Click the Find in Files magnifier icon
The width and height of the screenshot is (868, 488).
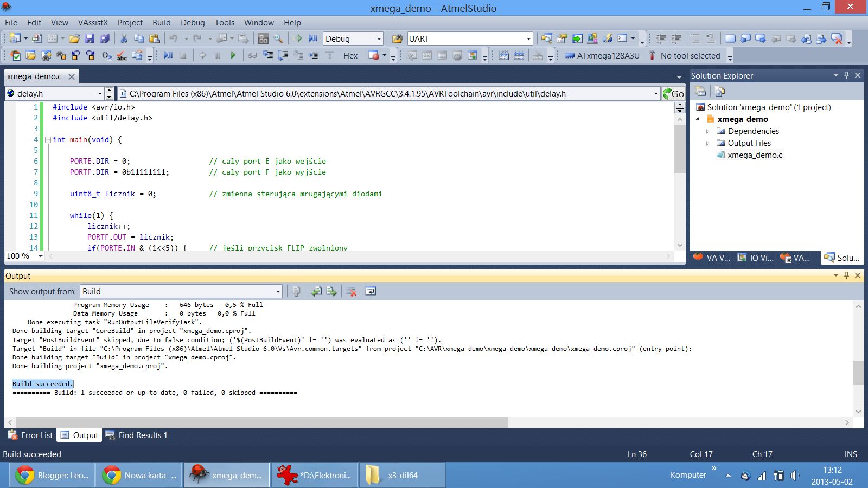pos(278,38)
